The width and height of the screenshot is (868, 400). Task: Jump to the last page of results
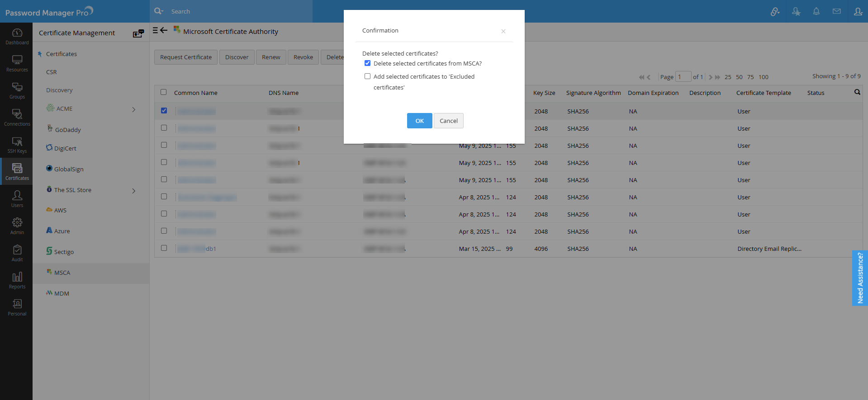click(x=717, y=77)
